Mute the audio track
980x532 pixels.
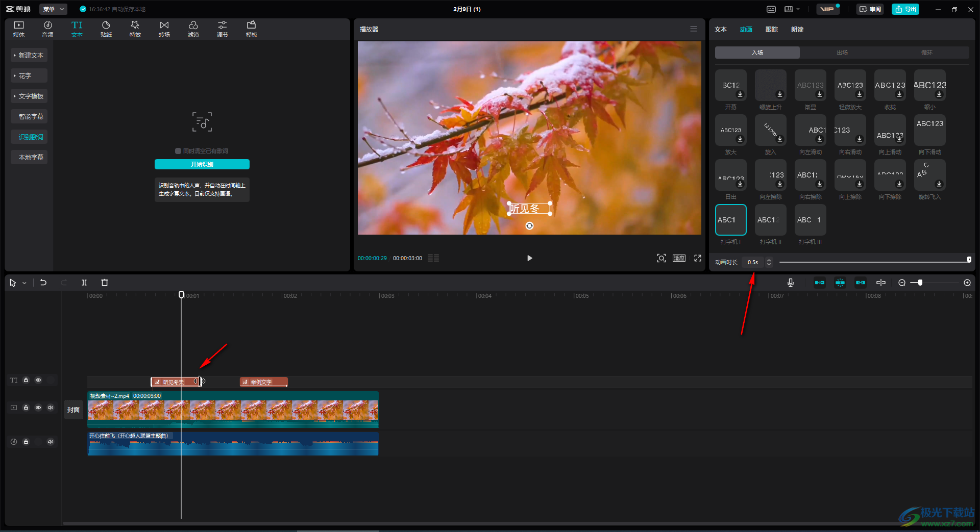tap(51, 442)
